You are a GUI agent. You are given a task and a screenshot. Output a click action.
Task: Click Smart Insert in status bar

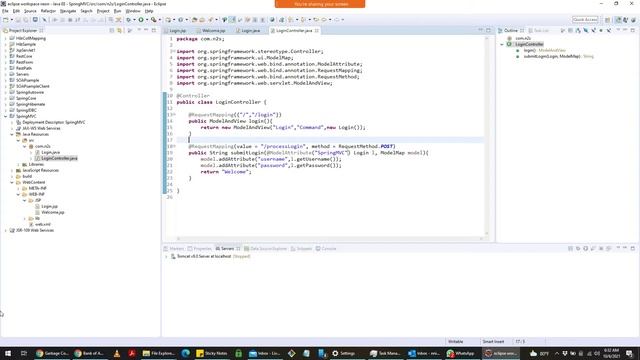coord(493,342)
